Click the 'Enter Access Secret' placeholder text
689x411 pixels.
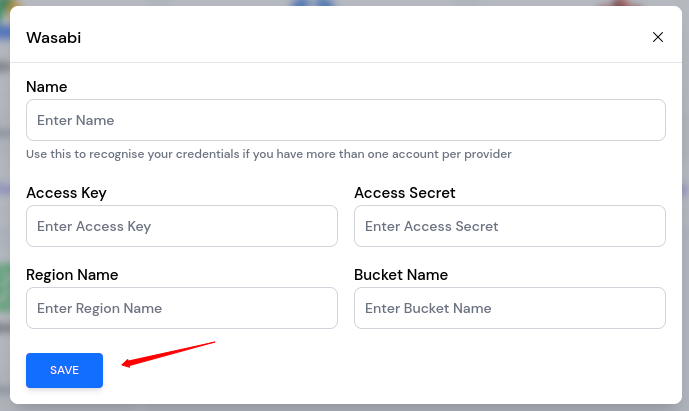pyautogui.click(x=431, y=226)
